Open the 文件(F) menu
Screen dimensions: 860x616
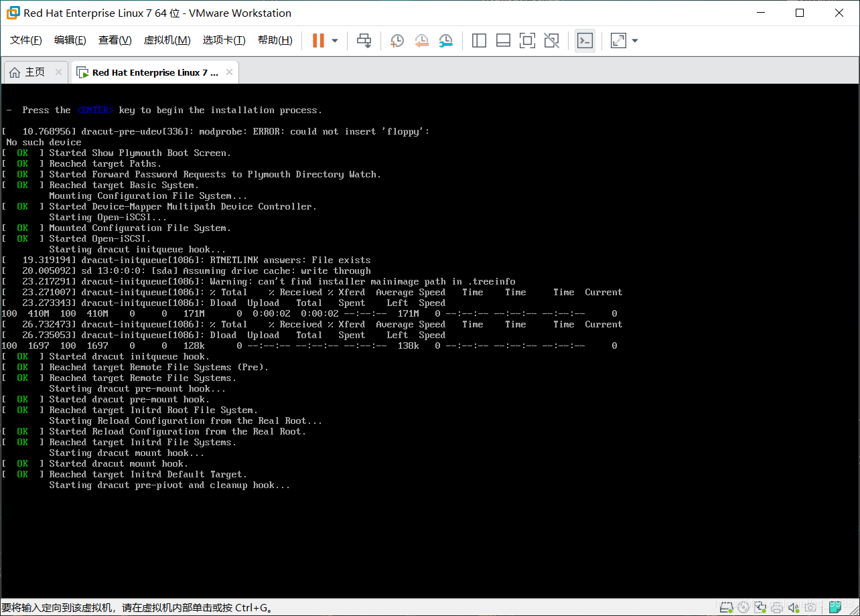26,41
